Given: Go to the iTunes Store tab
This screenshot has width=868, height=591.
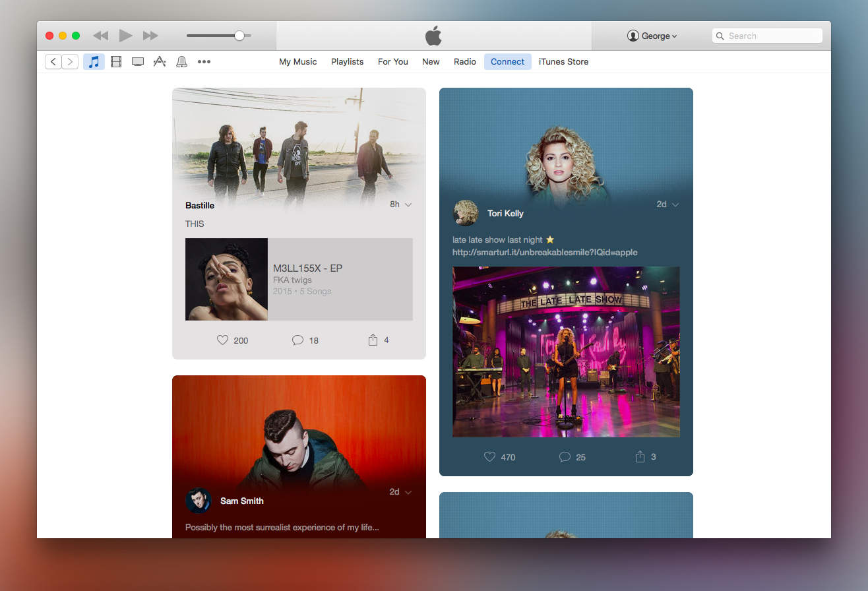Looking at the screenshot, I should click(563, 61).
